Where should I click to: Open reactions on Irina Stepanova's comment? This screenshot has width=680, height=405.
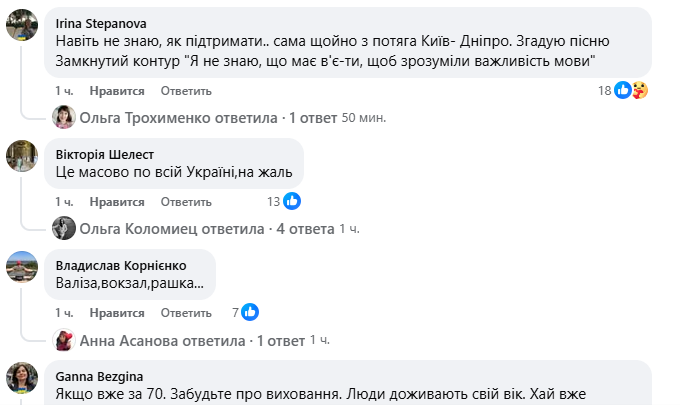[630, 90]
